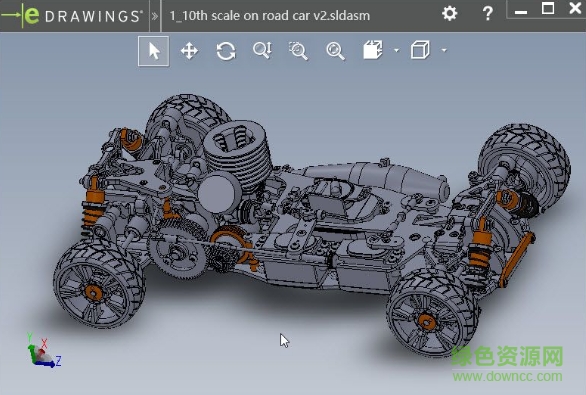Expand the double-chevron beside eDrawings logo

(155, 16)
